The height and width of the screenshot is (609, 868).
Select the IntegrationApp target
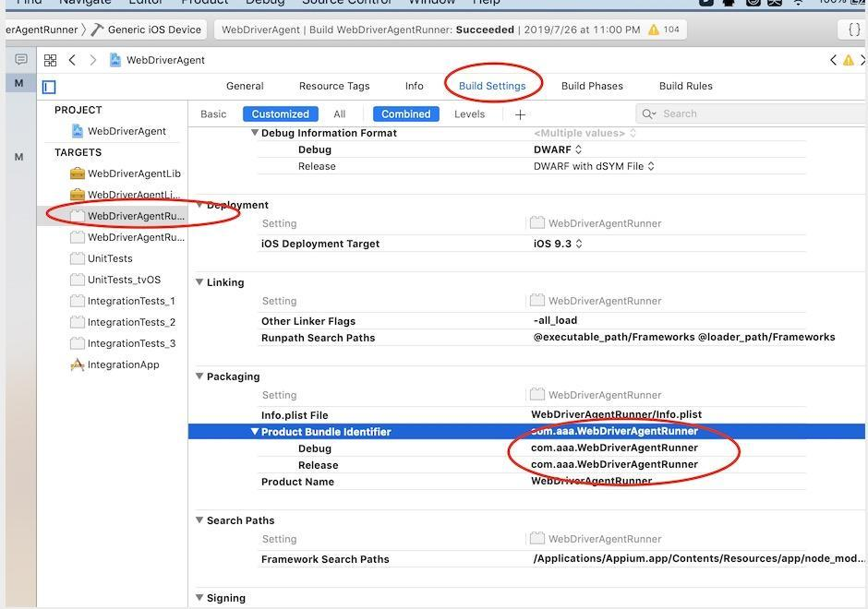pos(115,364)
